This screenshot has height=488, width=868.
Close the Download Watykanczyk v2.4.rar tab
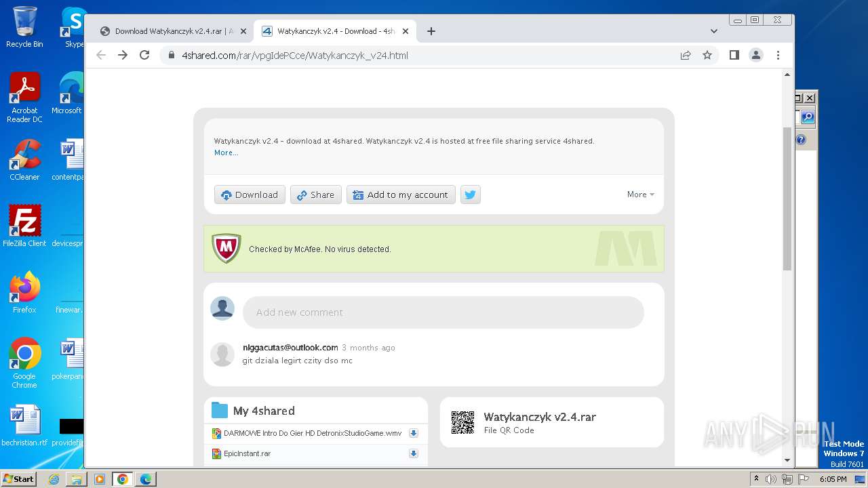click(x=243, y=31)
